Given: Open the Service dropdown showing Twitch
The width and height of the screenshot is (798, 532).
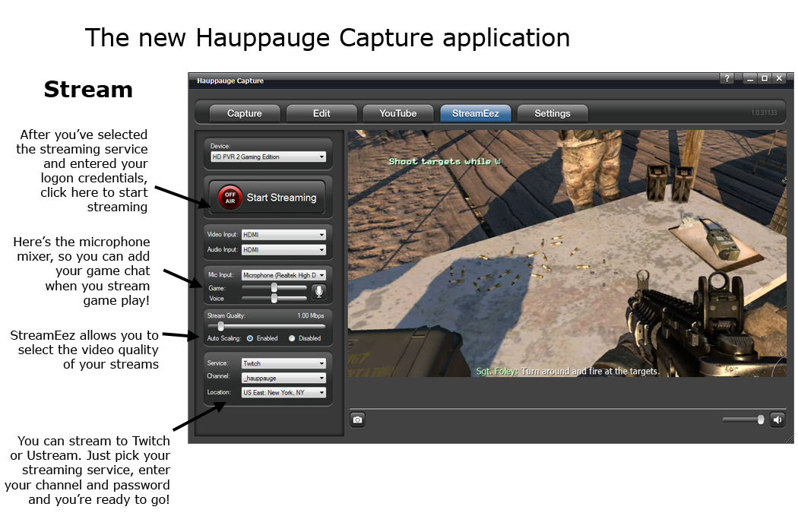Looking at the screenshot, I should (283, 363).
